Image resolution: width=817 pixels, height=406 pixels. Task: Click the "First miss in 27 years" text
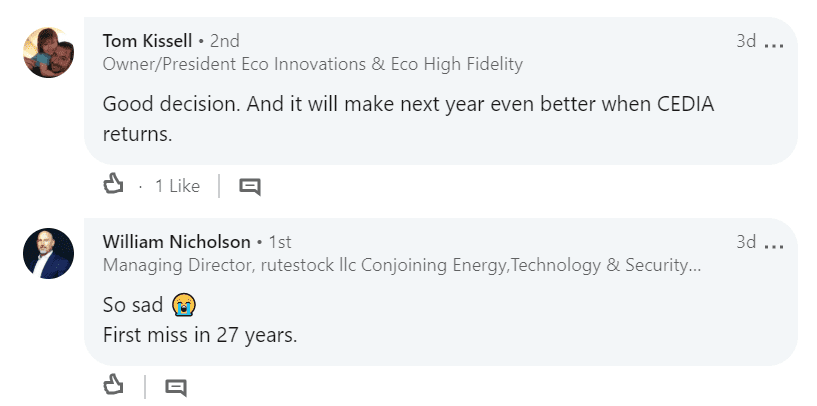[200, 335]
